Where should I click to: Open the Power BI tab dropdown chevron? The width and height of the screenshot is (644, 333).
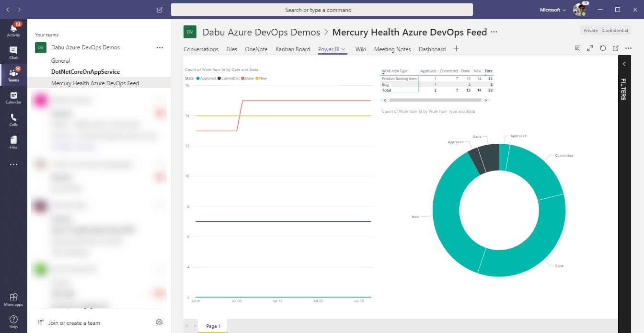pyautogui.click(x=344, y=49)
